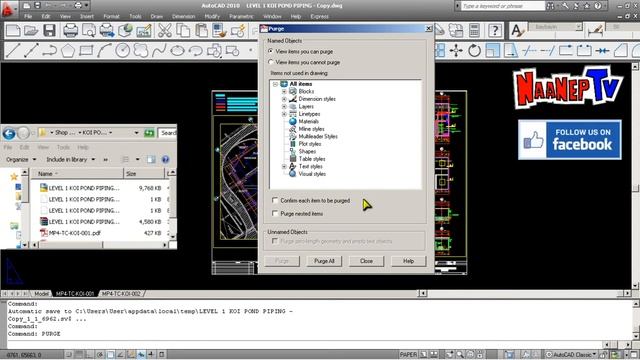
Task: Click the Save floppy disk icon
Action: pos(49,31)
